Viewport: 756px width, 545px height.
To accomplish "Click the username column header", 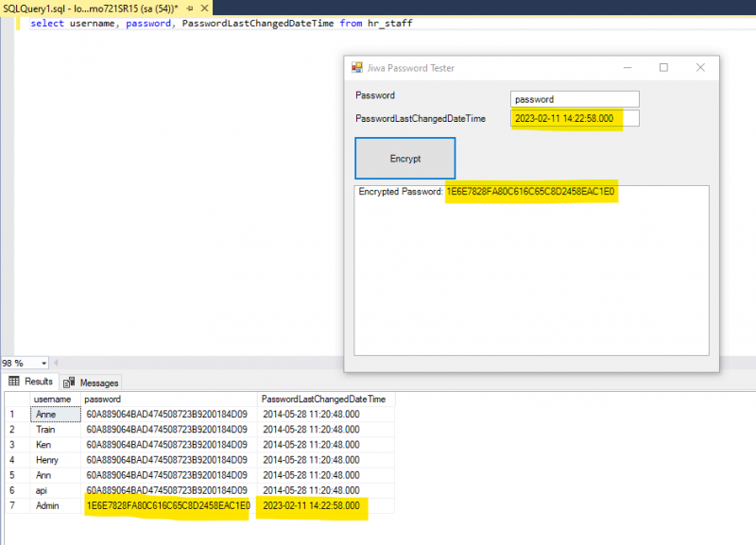I will pos(55,400).
